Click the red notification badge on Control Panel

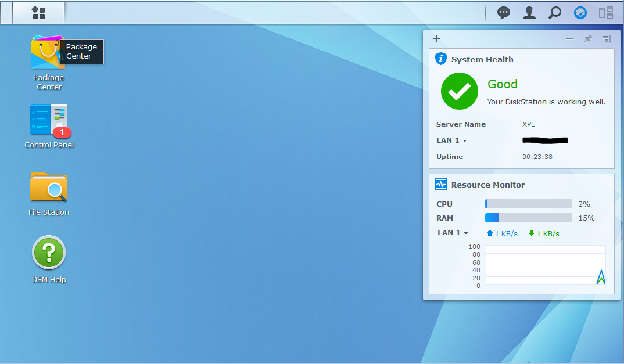[x=62, y=132]
